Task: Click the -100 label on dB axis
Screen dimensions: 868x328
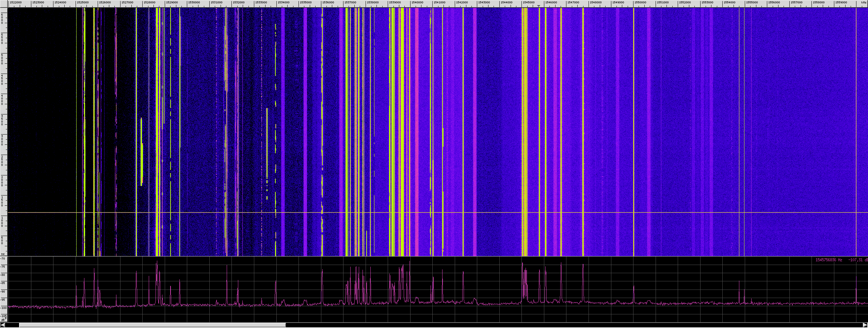Action: click(x=3, y=308)
